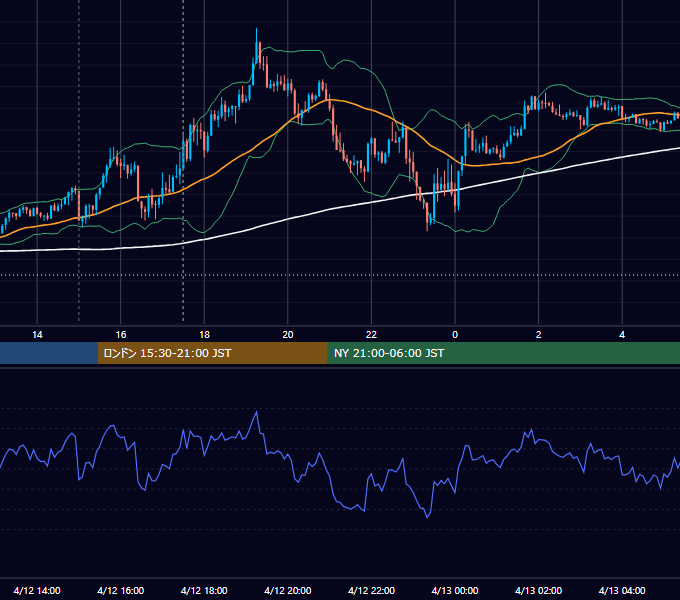Viewport: 680px width, 600px height.
Task: Click the 4/13 00:00 date label
Action: [455, 590]
